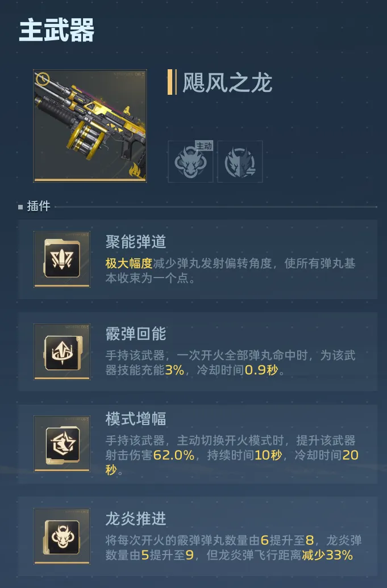Click the 模式增幅 plugin title
This screenshot has width=387, height=588.
coord(136,419)
